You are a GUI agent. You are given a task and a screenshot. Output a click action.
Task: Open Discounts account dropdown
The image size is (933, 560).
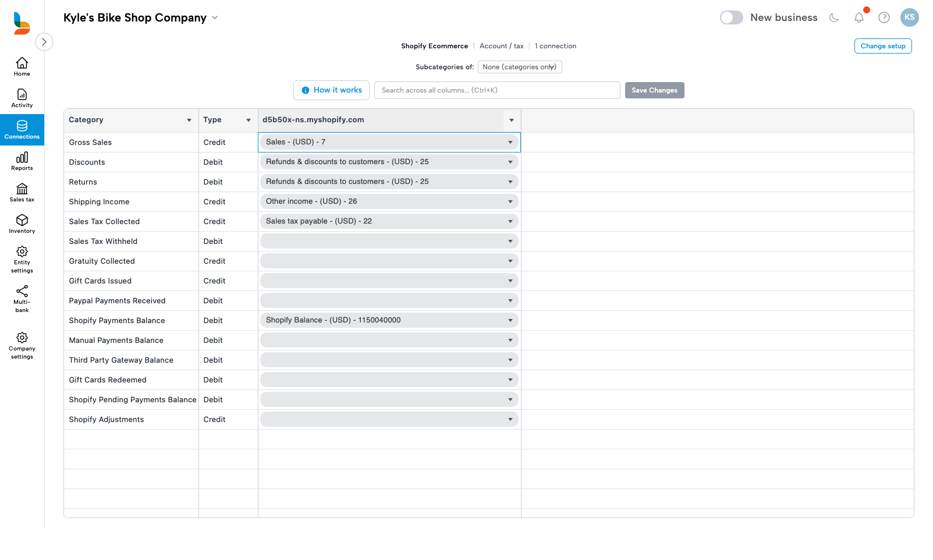coord(389,162)
